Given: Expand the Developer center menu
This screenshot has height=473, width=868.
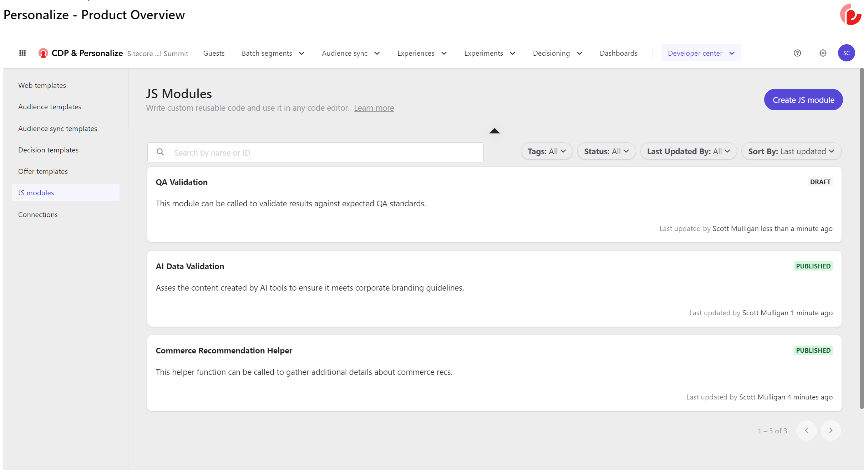Looking at the screenshot, I should tap(701, 53).
